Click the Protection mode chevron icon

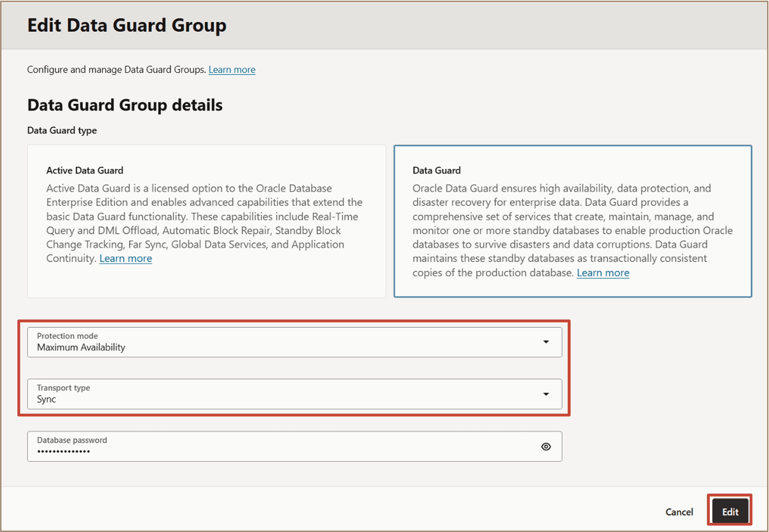(x=546, y=342)
